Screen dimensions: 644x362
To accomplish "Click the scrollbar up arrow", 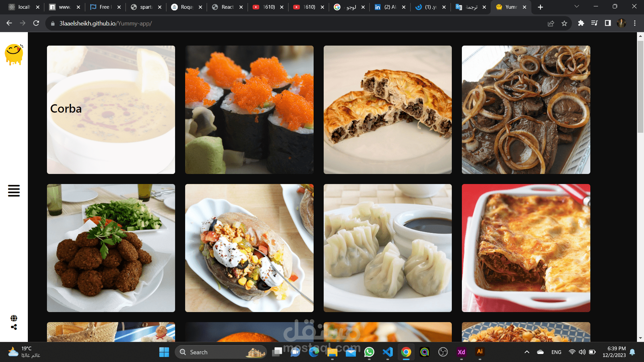I will tap(640, 36).
